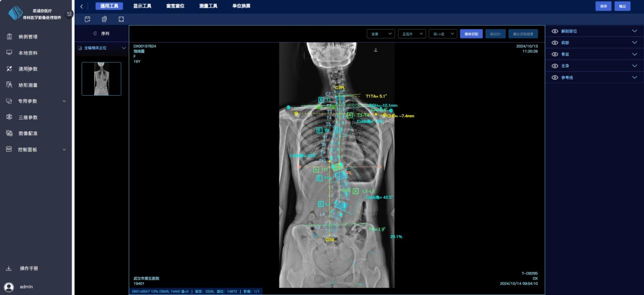Screen dimensions: 644x295
Task: Click the A marker beside T11 vertebra
Action: tap(316, 170)
